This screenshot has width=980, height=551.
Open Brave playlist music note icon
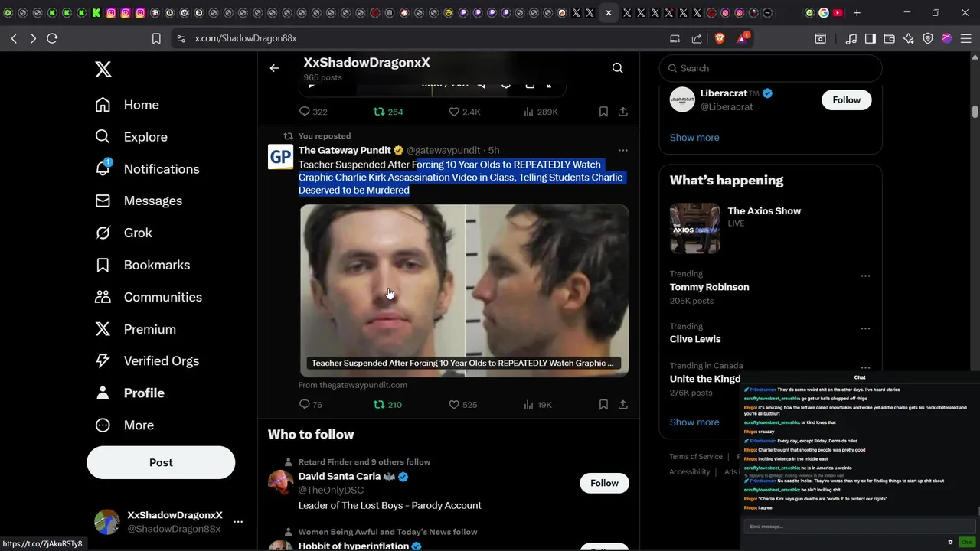click(x=851, y=38)
